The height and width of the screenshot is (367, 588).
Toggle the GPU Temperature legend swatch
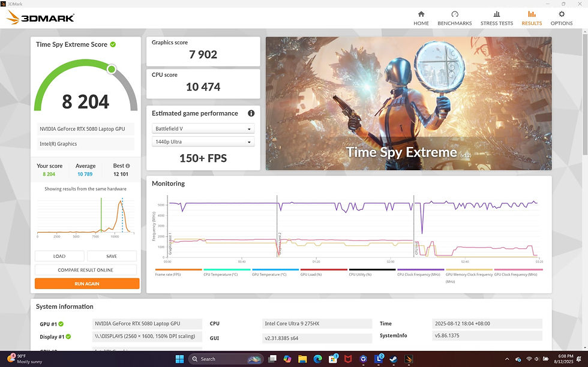[275, 269]
